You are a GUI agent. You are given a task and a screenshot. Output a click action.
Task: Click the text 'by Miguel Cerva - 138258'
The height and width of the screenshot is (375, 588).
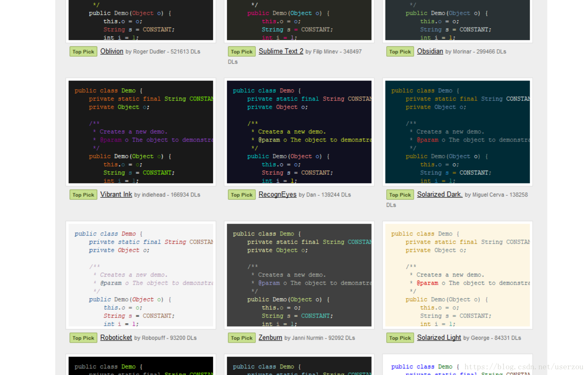pos(496,195)
